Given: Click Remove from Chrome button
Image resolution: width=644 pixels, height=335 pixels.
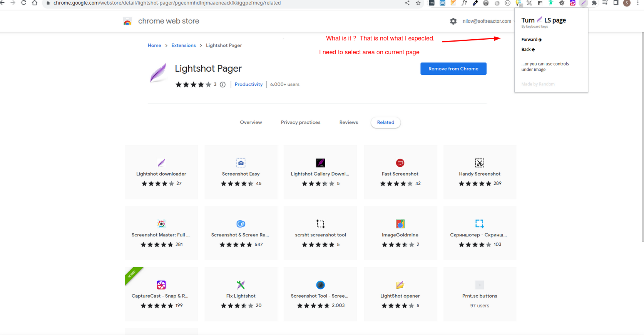Looking at the screenshot, I should [x=453, y=69].
